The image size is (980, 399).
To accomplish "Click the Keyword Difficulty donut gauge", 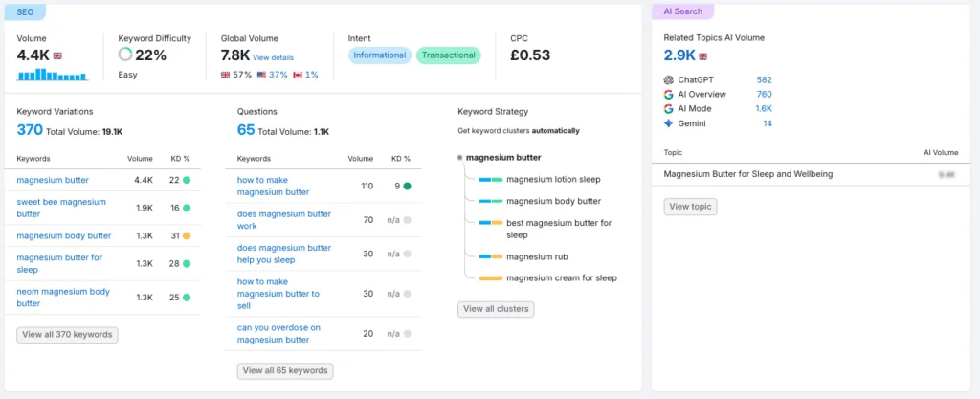I will pos(125,55).
